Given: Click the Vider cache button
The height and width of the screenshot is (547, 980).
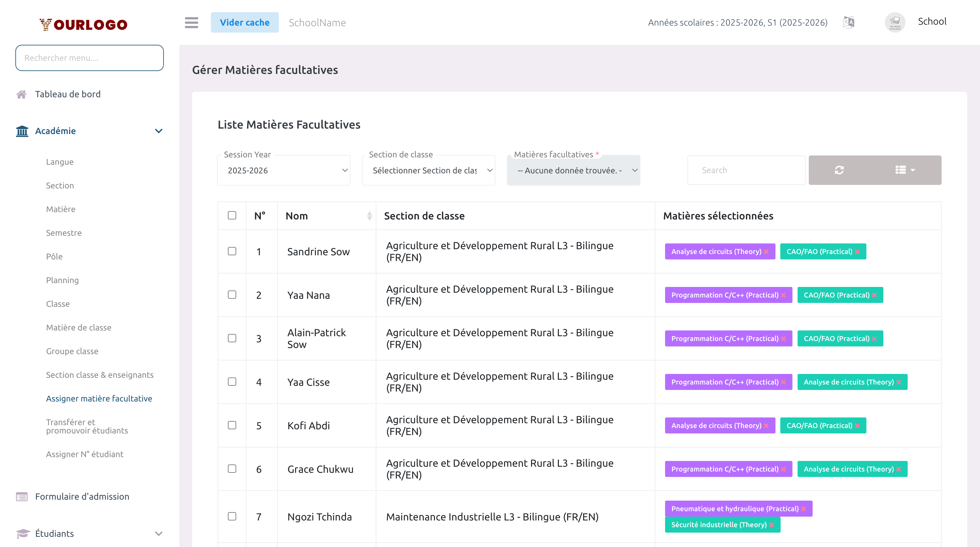Looking at the screenshot, I should [x=245, y=22].
